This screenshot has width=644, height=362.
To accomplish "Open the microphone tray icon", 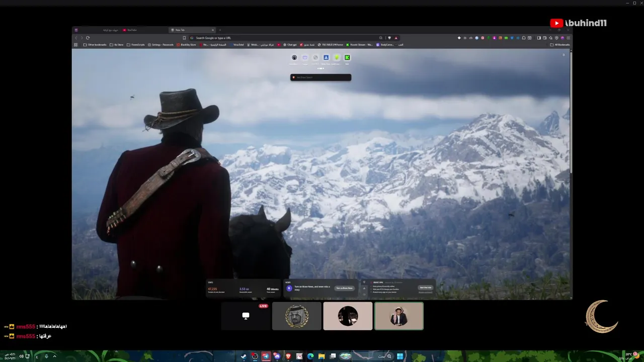I will pyautogui.click(x=46, y=356).
